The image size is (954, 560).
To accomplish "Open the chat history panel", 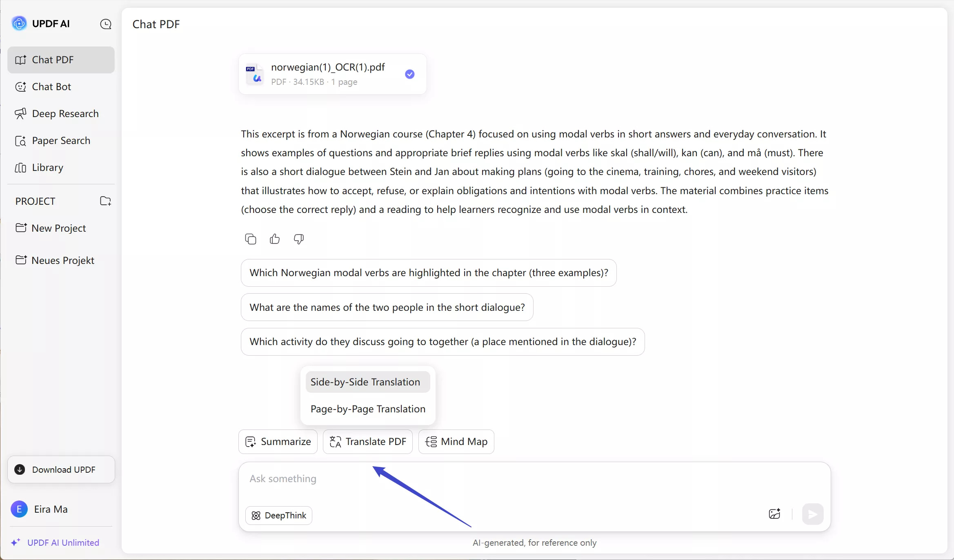I will [106, 24].
